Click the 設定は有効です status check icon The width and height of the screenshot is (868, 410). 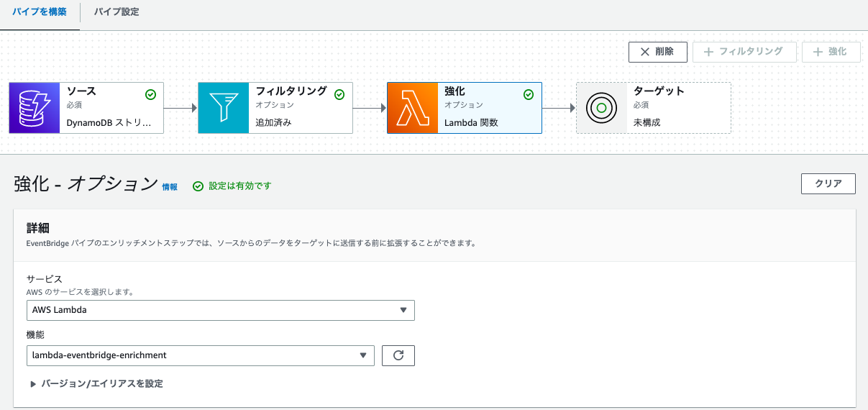point(198,186)
